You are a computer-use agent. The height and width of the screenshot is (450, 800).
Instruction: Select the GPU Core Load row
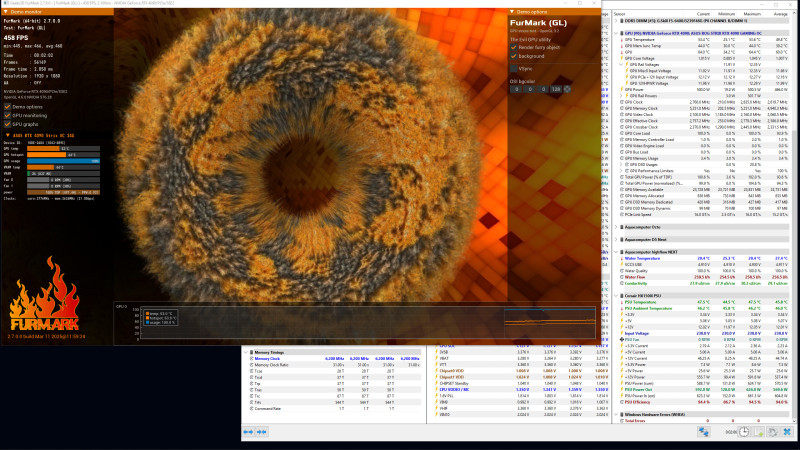click(702, 133)
